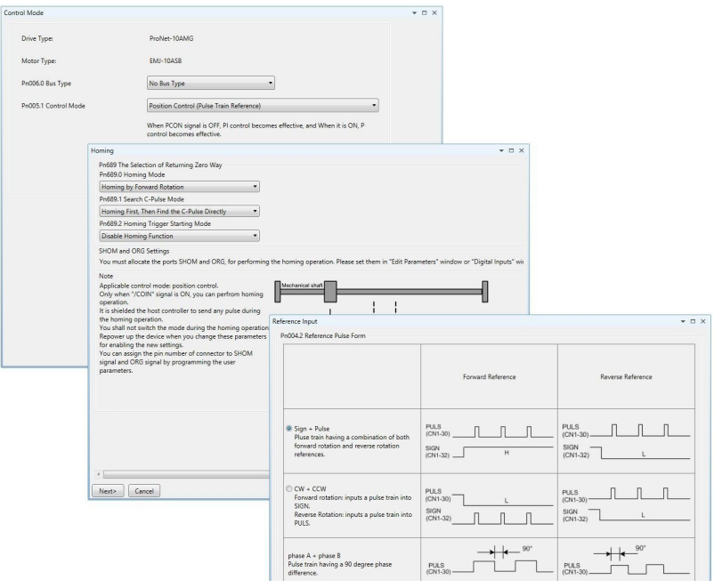Click Cancel in the Homing window

point(144,491)
